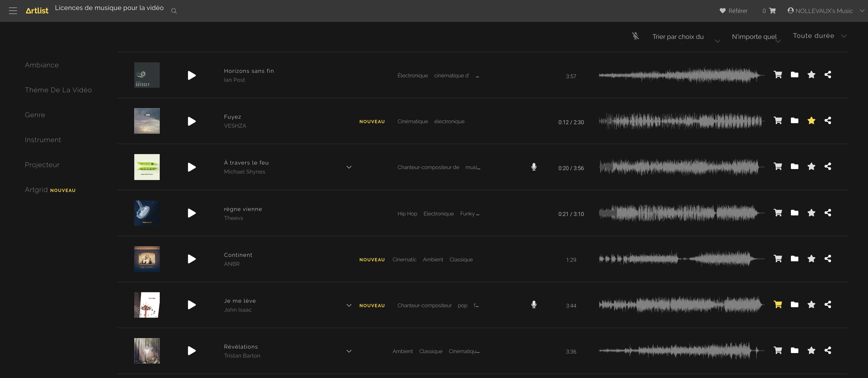Expand versions of Je me lève
Viewport: 868px width, 378px height.
tap(349, 305)
